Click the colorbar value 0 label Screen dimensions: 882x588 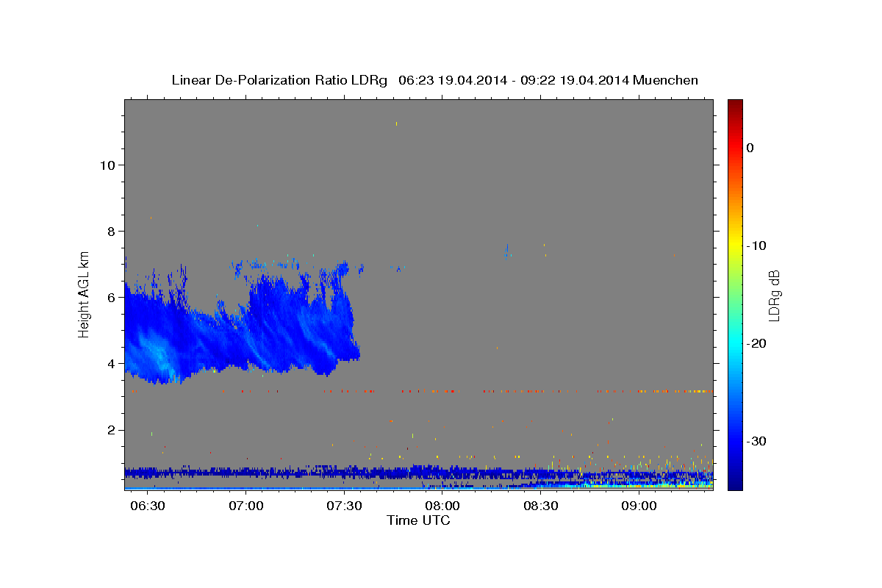point(750,148)
